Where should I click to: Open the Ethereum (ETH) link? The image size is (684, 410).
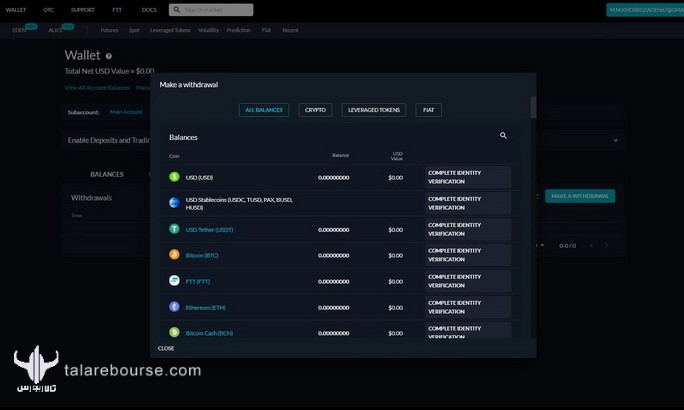pyautogui.click(x=205, y=308)
